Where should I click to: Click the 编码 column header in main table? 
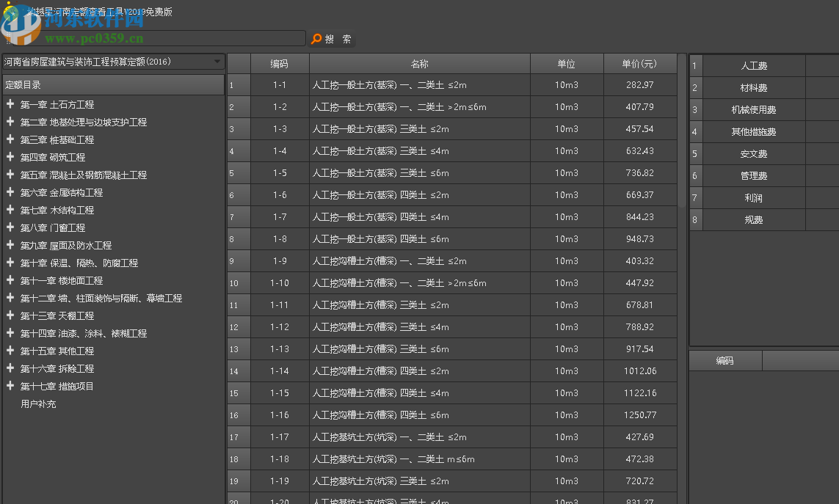280,64
